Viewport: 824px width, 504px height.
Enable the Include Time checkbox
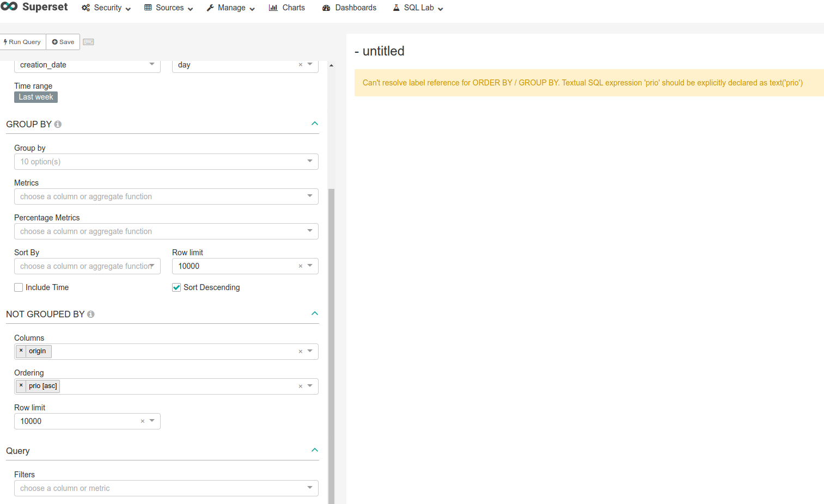point(18,287)
